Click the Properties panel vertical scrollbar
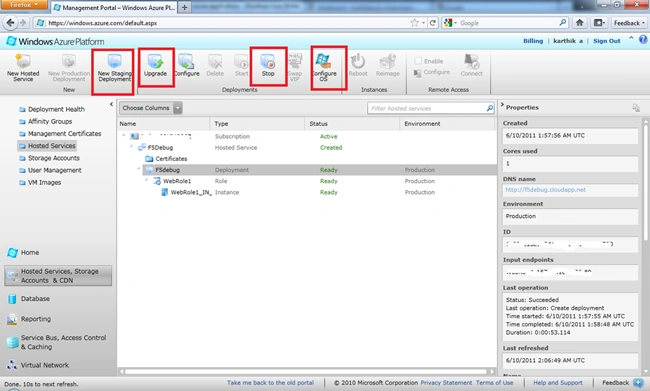This screenshot has height=391, width=650. (x=645, y=182)
